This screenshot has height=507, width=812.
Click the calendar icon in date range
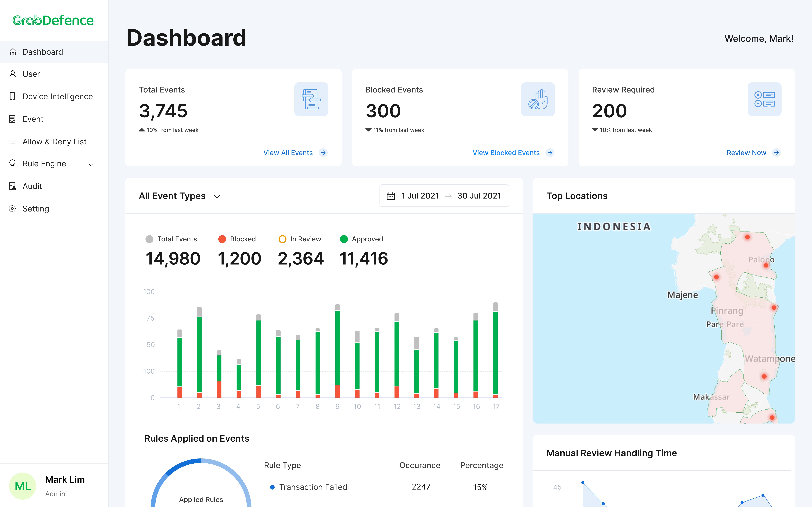click(x=391, y=196)
